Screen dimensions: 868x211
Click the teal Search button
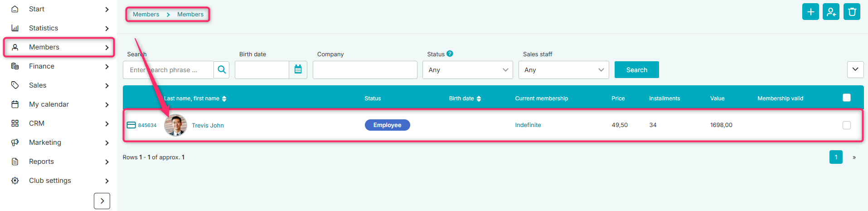637,70
